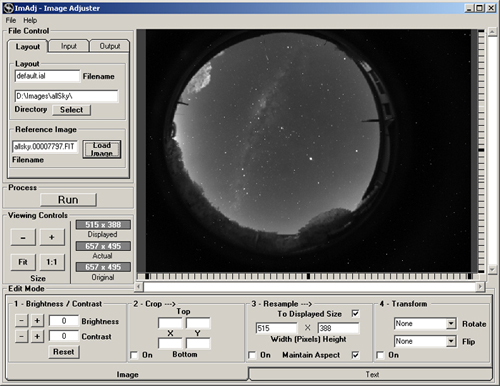
Task: Click the Select directory button
Action: (71, 110)
